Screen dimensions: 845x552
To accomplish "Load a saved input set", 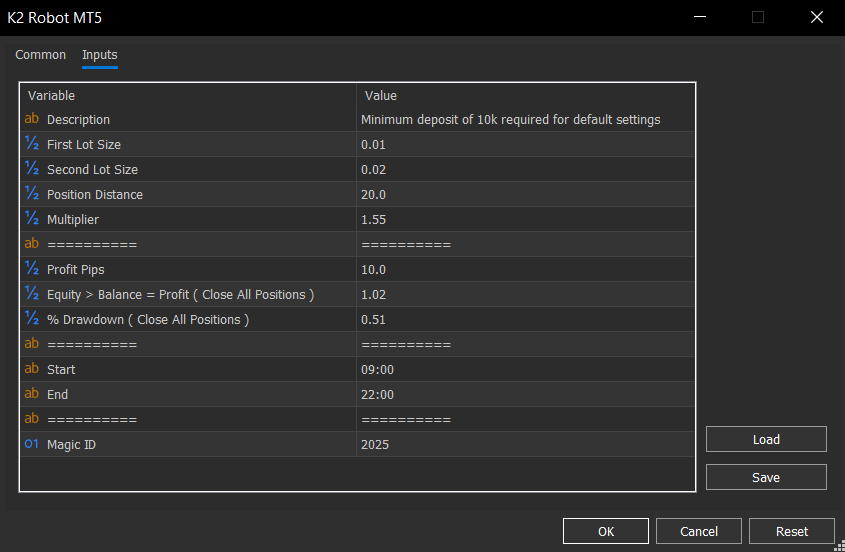I will coord(766,439).
